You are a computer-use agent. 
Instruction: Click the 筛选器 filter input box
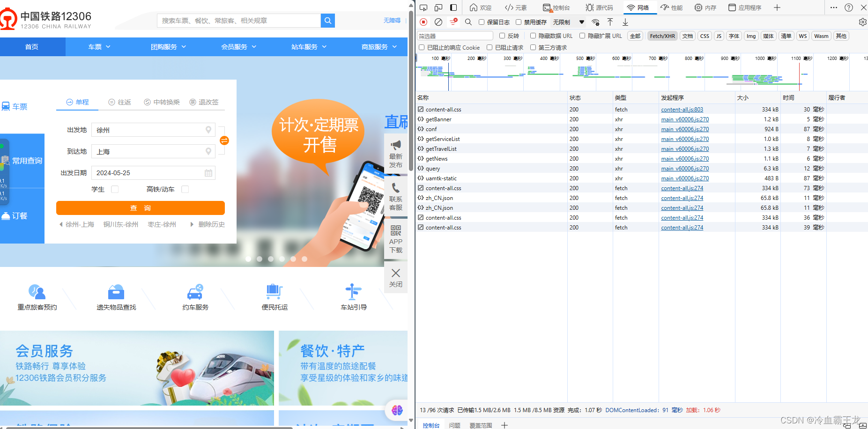coord(455,36)
